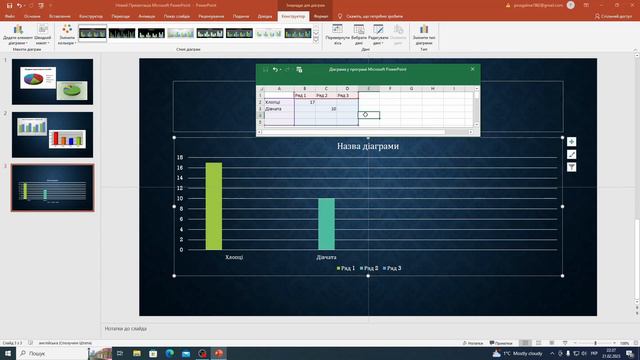
Task: Open the Home ribbon tab
Action: pos(32,16)
